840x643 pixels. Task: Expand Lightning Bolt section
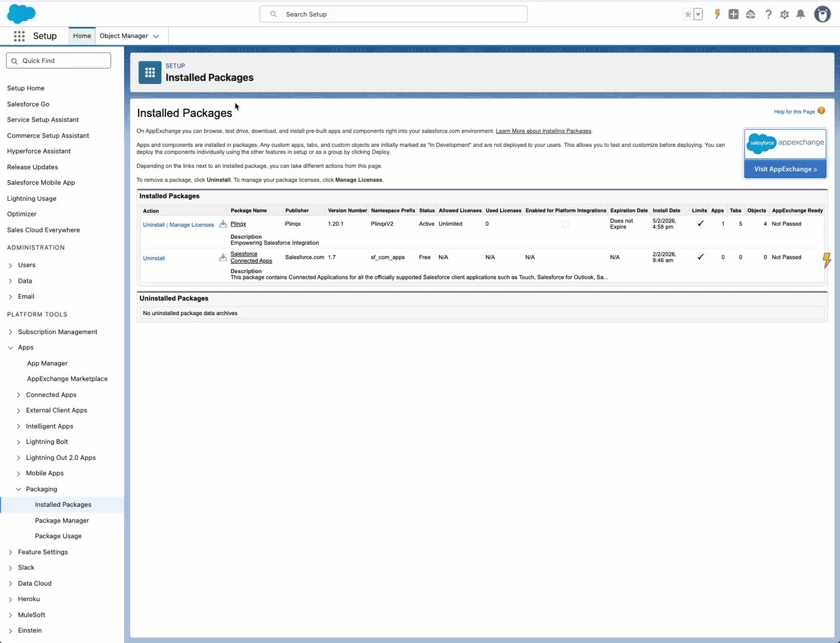pyautogui.click(x=18, y=442)
